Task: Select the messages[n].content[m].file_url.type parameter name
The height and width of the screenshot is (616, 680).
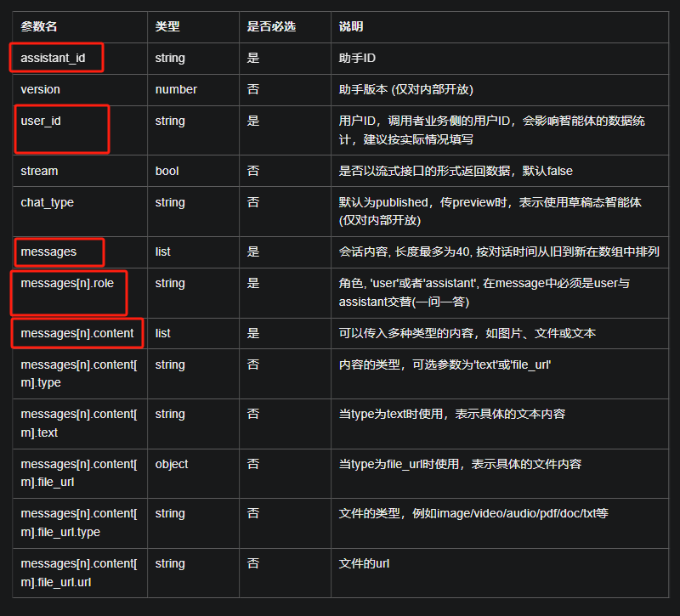Action: pos(79,523)
